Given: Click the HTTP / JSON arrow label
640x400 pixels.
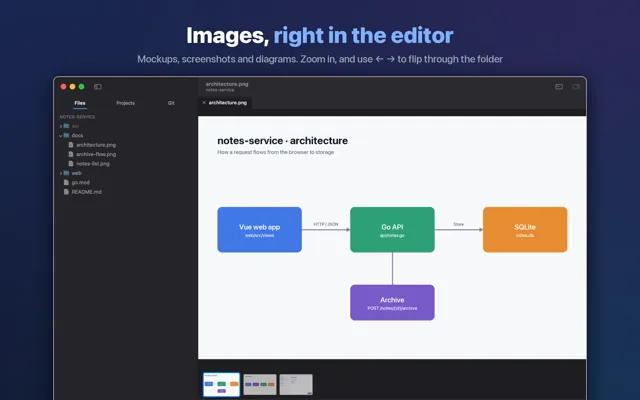Looking at the screenshot, I should [x=326, y=224].
